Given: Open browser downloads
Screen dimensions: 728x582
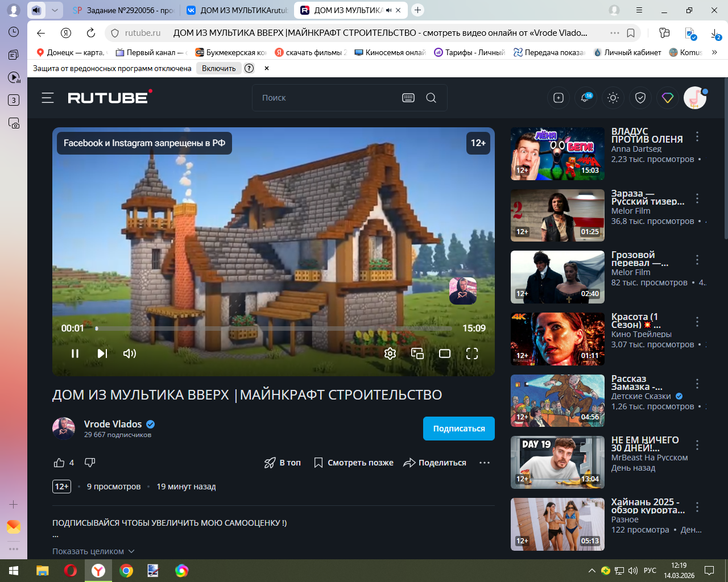Looking at the screenshot, I should (x=715, y=34).
